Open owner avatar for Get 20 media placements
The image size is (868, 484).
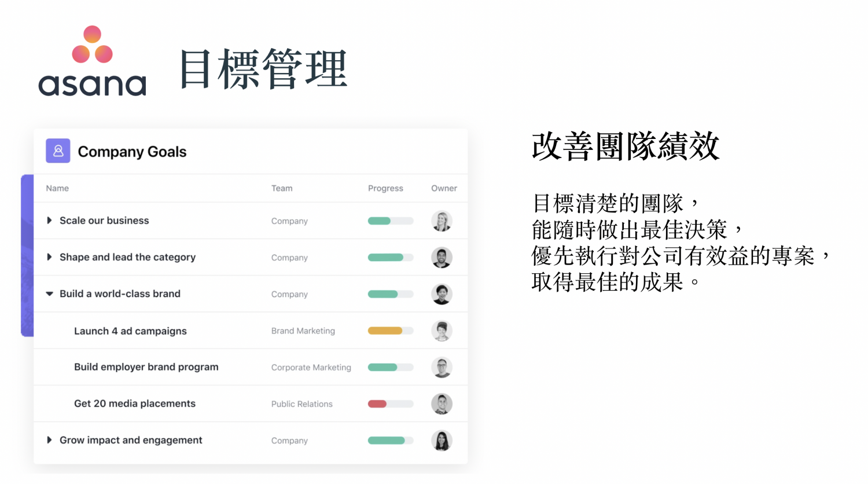tap(442, 404)
